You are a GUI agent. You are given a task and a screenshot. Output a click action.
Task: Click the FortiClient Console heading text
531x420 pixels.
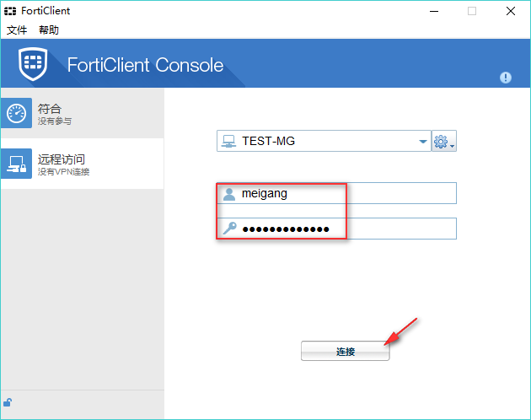[145, 65]
